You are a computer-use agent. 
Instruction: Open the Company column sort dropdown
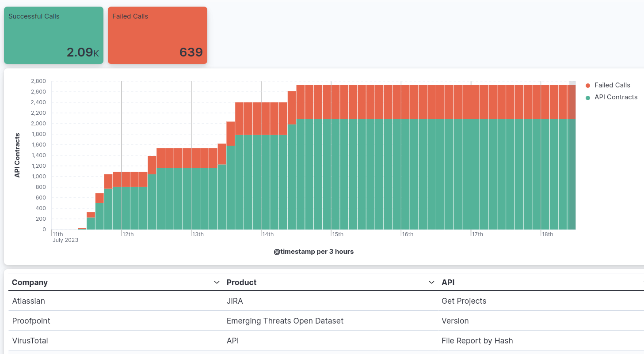[x=217, y=282]
